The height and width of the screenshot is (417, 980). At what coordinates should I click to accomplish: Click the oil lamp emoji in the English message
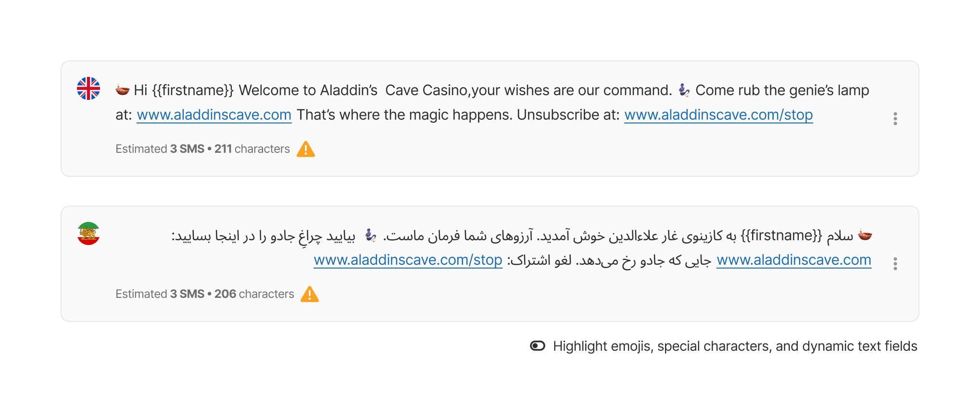pos(122,90)
